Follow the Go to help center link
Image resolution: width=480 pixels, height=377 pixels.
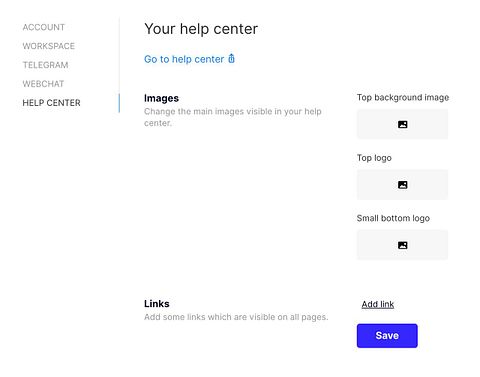[184, 59]
